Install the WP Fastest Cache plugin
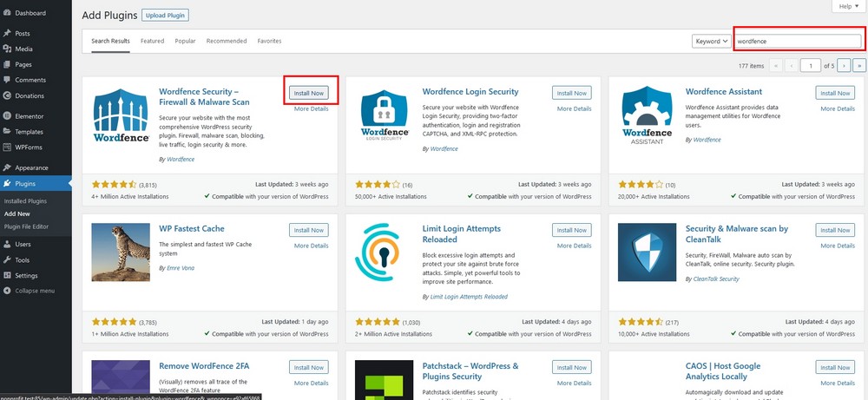Viewport: 868px width, 400px height. click(309, 230)
